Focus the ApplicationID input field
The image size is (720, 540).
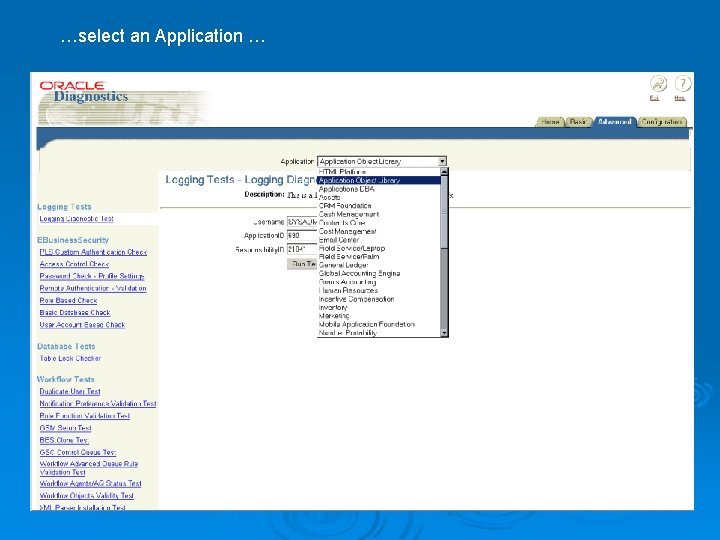302,236
